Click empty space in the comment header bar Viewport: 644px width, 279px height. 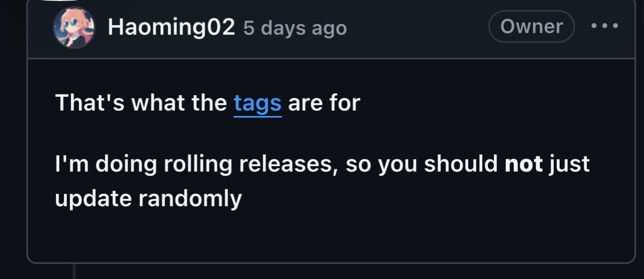tap(417, 27)
